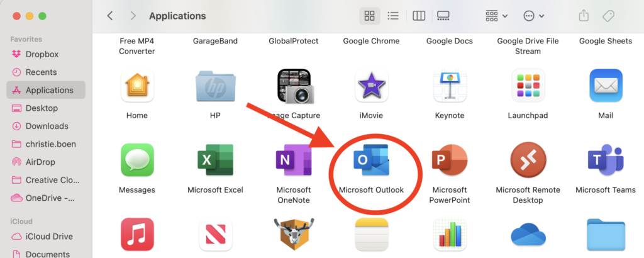Go forward with the right chevron
The image size is (644, 258).
pos(133,16)
